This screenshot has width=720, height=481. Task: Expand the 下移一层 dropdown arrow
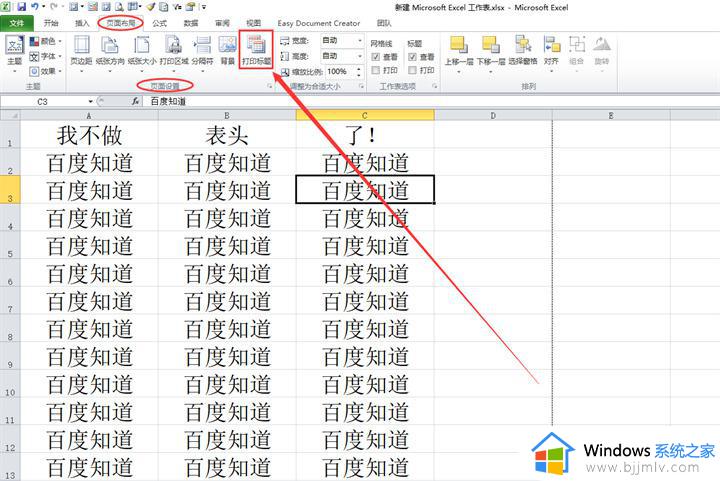point(490,72)
